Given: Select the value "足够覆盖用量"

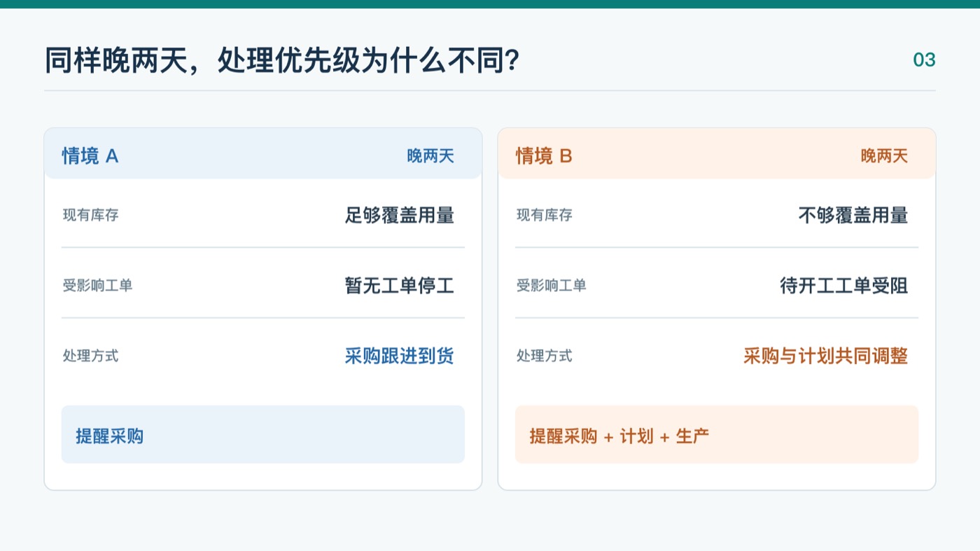Looking at the screenshot, I should pos(399,215).
